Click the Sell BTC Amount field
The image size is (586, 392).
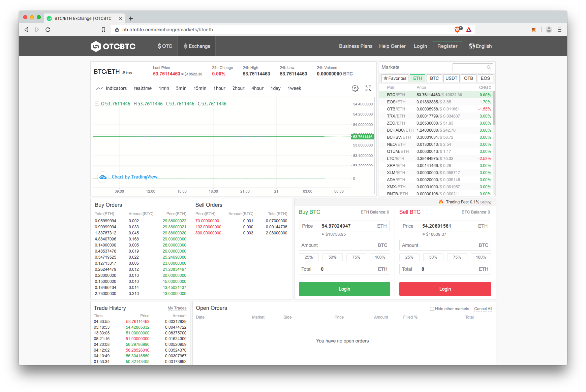[445, 245]
